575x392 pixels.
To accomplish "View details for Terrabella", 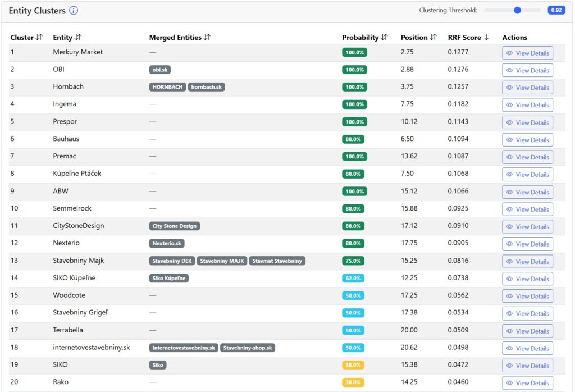I will pos(527,331).
